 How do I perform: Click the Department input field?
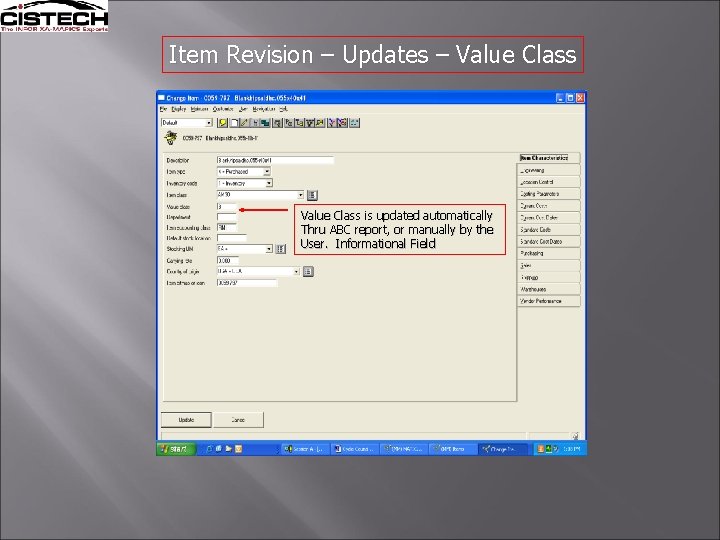click(x=226, y=217)
